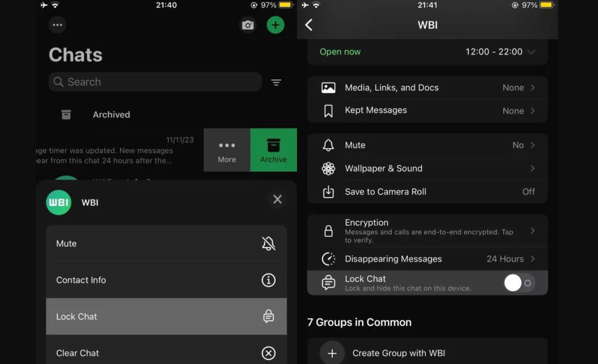Expand business hours 12:00 - 22:00 chevron
The image size is (598, 364).
click(x=532, y=52)
